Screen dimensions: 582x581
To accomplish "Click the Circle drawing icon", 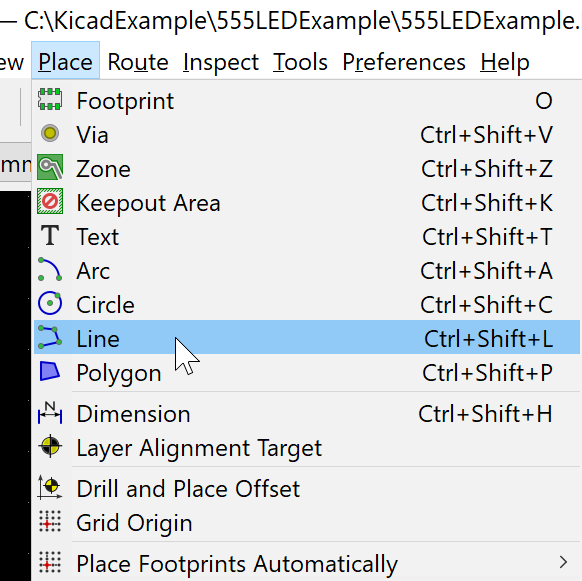I will point(50,303).
